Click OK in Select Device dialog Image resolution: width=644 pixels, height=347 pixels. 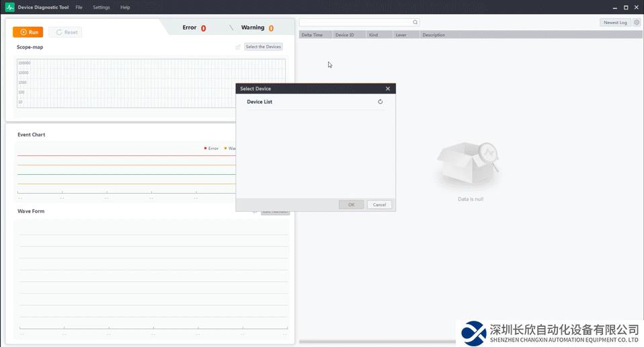[351, 204]
